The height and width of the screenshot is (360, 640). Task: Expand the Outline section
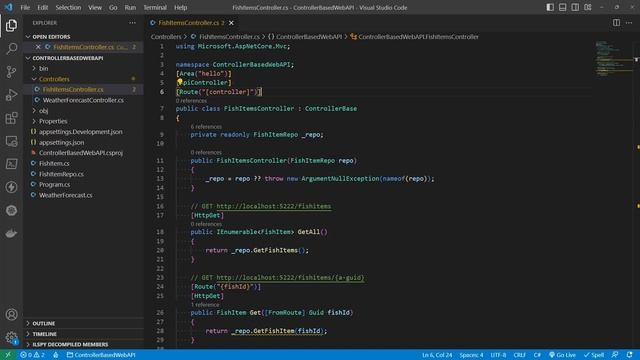click(43, 323)
